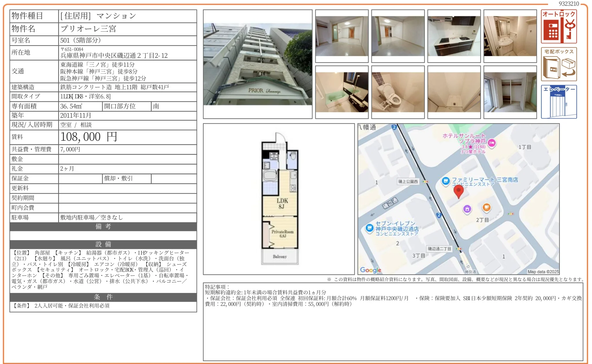592x364 pixels.
Task: Click the delivery box (宅配ボックス) icon
Action: coord(559,64)
